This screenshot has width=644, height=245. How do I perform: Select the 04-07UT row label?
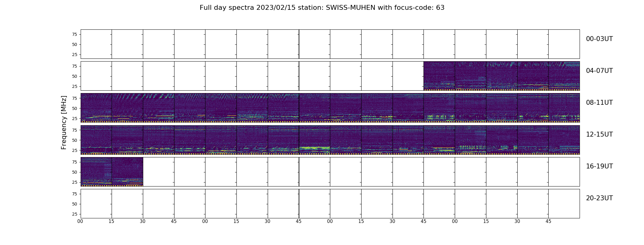pos(599,71)
